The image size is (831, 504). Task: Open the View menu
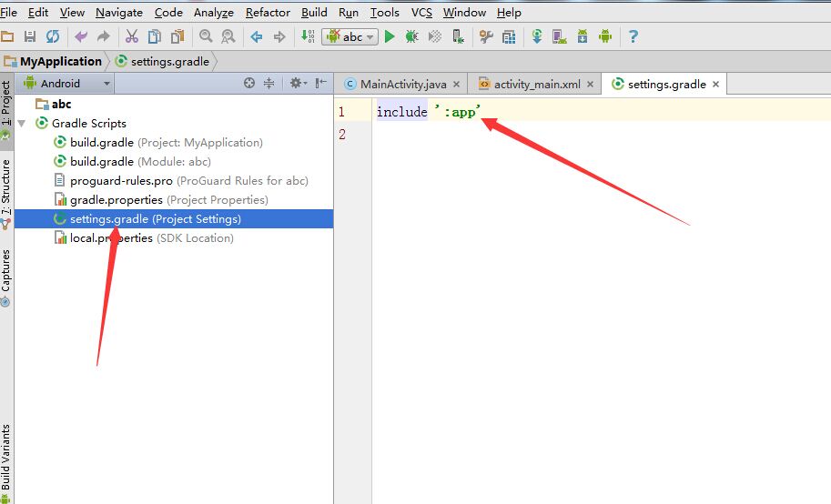72,12
